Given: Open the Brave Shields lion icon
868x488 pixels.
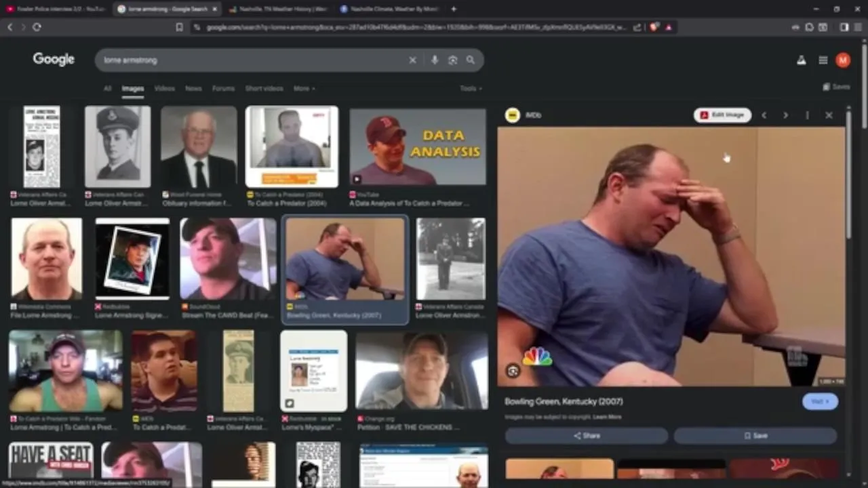Looking at the screenshot, I should pyautogui.click(x=655, y=27).
